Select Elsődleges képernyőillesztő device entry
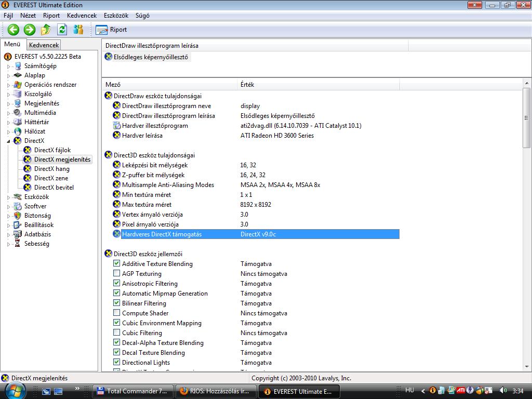This screenshot has width=532, height=399. [147, 57]
